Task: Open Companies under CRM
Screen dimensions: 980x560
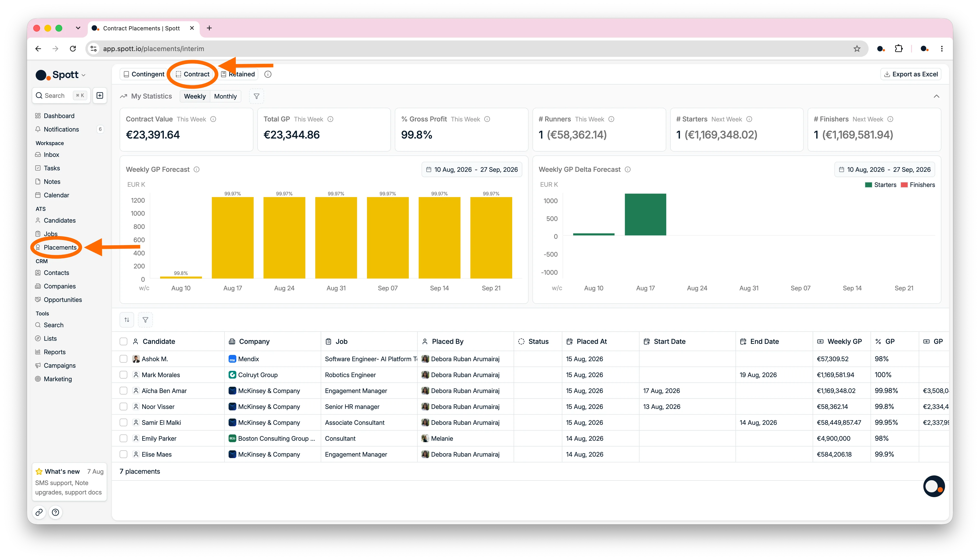Action: point(60,286)
